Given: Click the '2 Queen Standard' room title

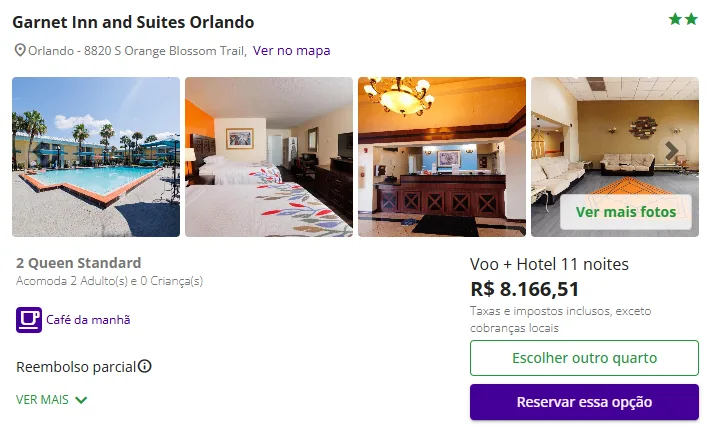Looking at the screenshot, I should coord(79,263).
